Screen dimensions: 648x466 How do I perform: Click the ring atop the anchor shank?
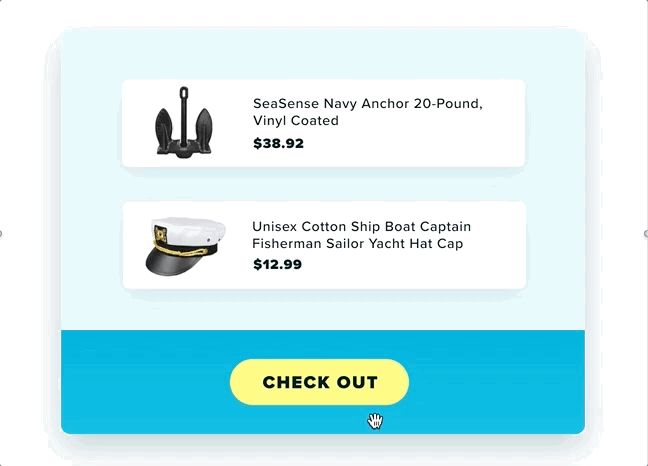184,91
